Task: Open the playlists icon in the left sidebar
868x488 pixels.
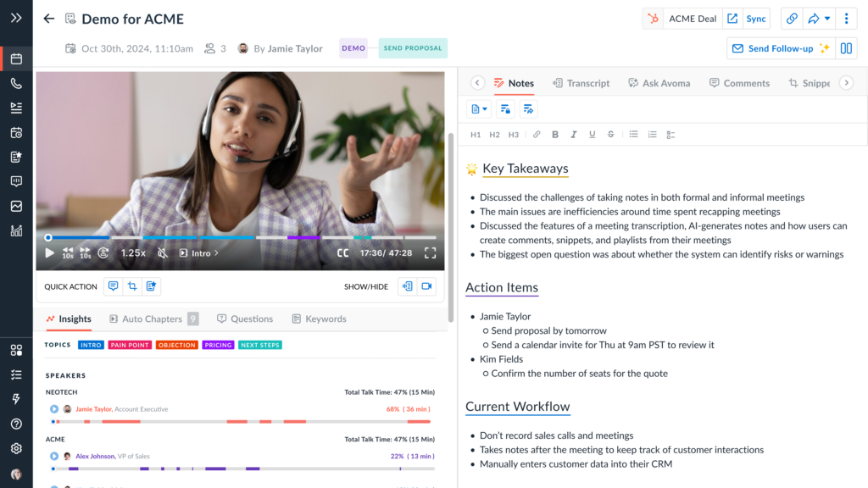Action: 17,108
